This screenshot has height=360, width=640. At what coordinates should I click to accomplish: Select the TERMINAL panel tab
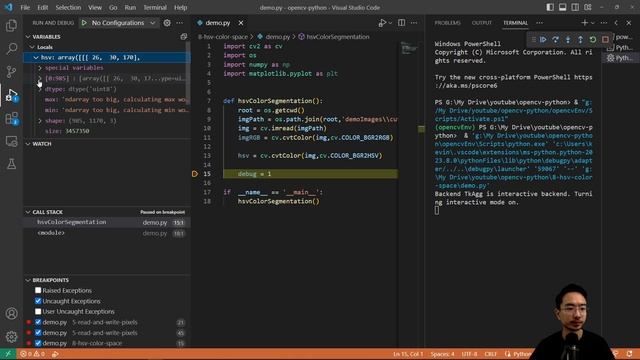click(x=515, y=23)
